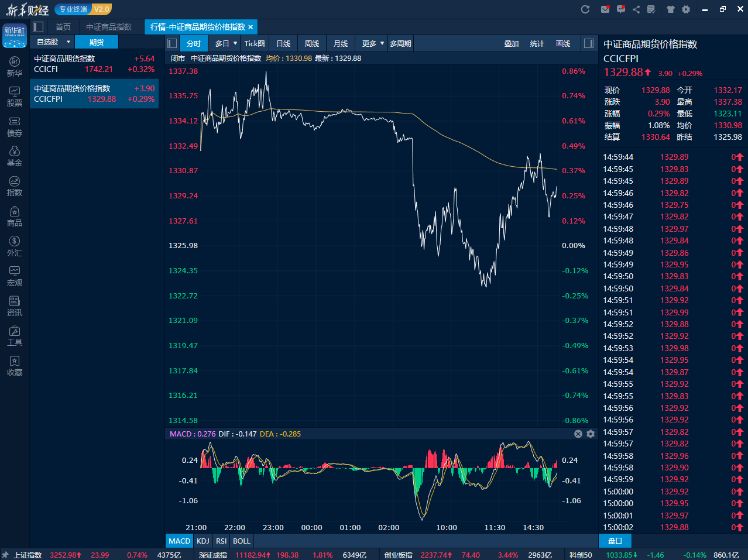Open the notes editing icon
Screen dimensions: 748x560
[x=651, y=9]
